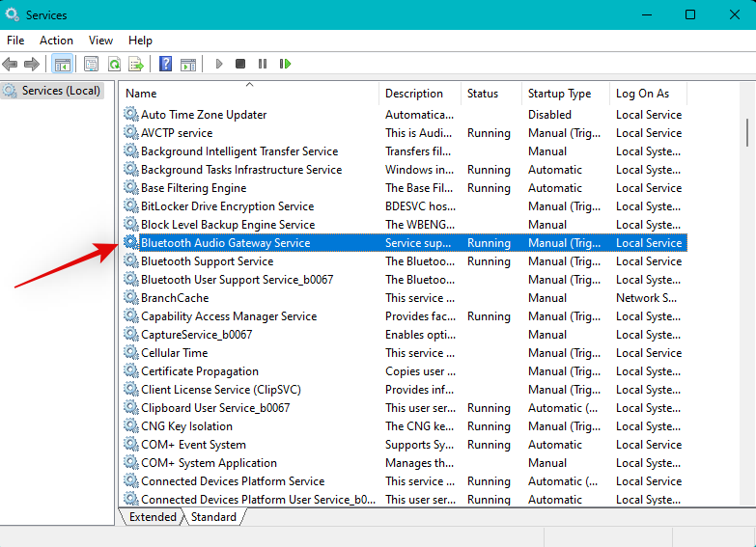Click gear icon of CaptureService_b0067
Viewport: 756px width, 547px height.
pos(130,334)
